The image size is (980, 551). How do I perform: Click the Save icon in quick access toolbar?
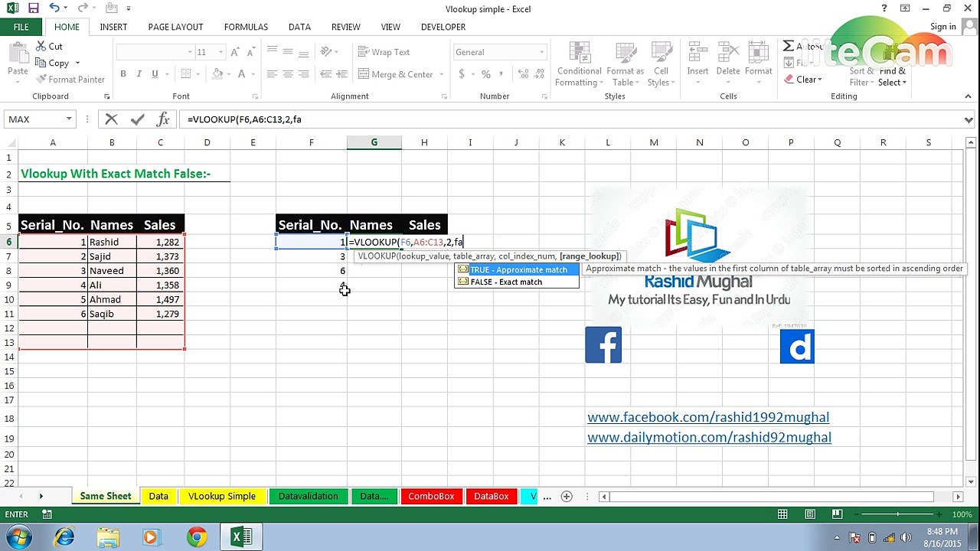coord(33,8)
